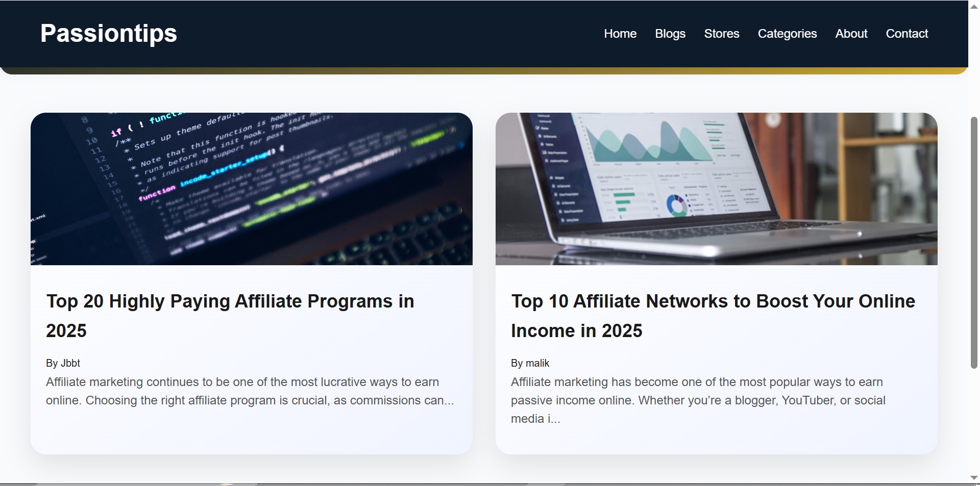Click excerpt starting 'Affiliate marketing has become'
Screen dimensions: 980x486
pyautogui.click(x=698, y=400)
